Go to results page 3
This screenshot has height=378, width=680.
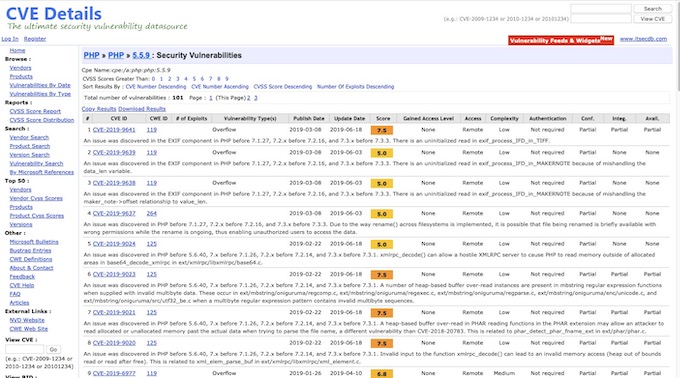pyautogui.click(x=255, y=98)
